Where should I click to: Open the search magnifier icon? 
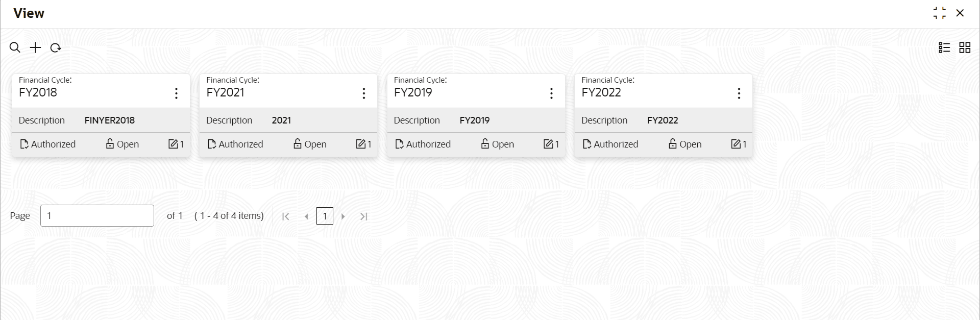(15, 47)
